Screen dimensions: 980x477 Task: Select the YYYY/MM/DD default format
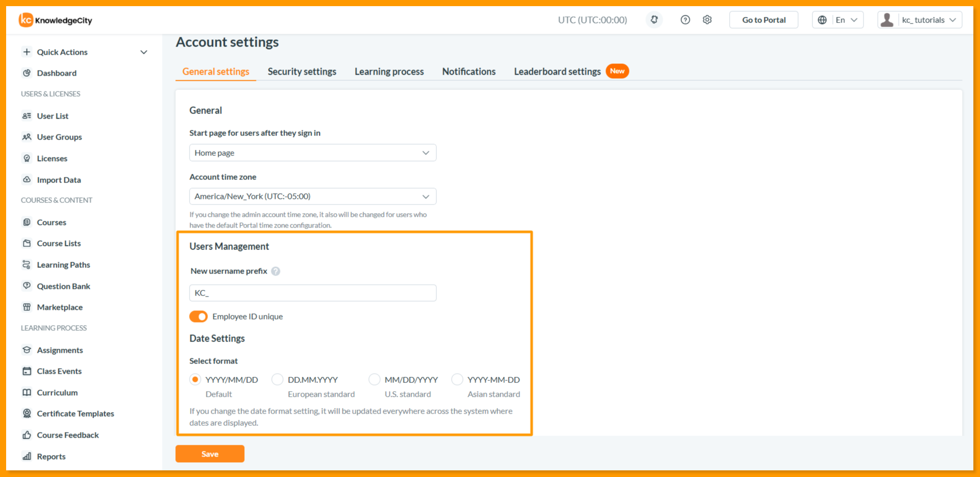point(195,379)
